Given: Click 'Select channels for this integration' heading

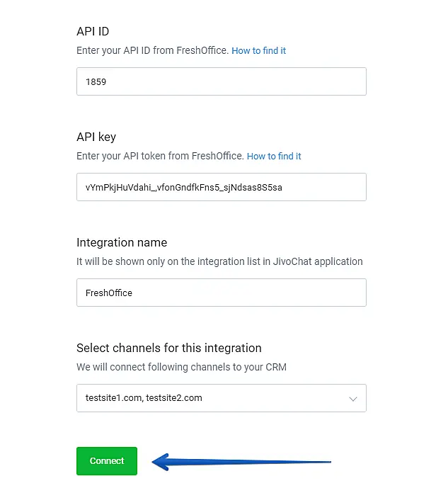Looking at the screenshot, I should [x=169, y=348].
